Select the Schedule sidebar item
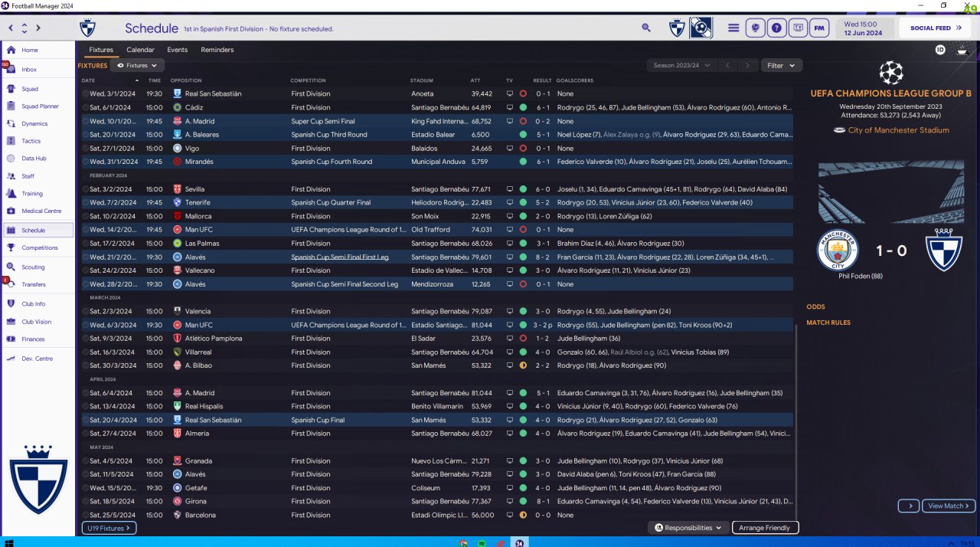980x547 pixels. [38, 230]
